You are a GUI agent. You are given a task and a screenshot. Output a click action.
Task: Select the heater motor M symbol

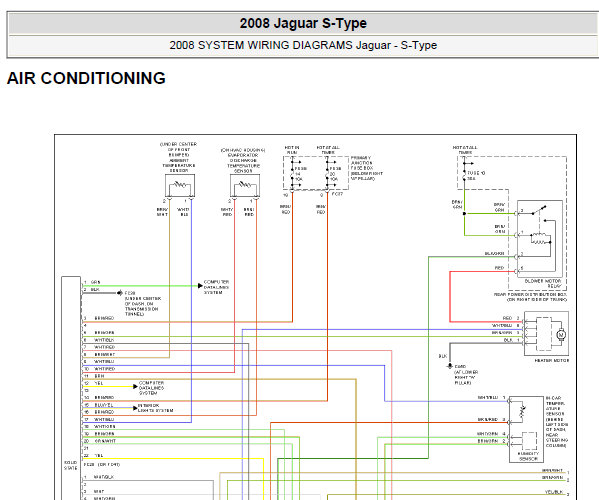coord(561,335)
